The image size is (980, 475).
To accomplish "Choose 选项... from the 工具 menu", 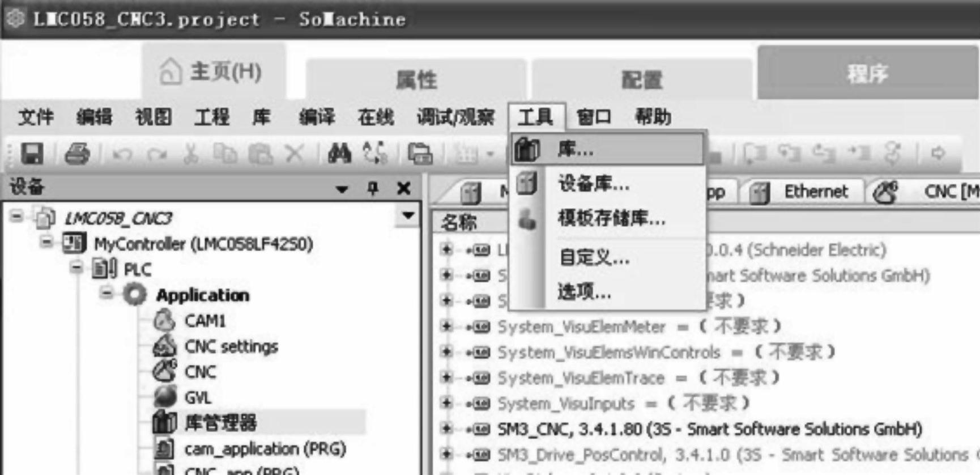I will click(x=607, y=292).
